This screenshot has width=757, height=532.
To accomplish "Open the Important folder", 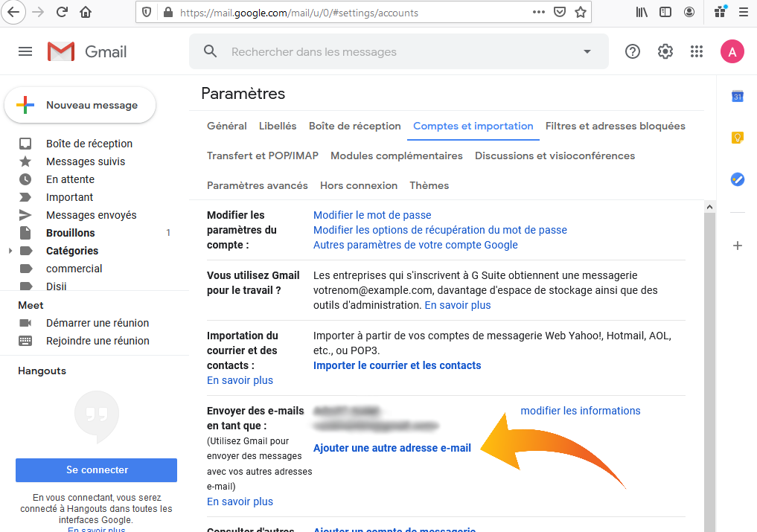I will pos(69,197).
